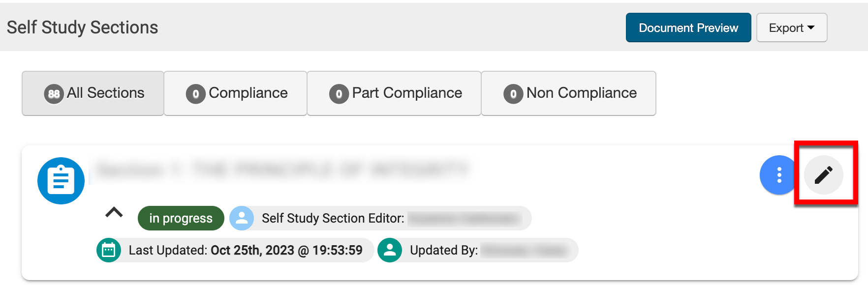Screen dimensions: 868x285
Task: Click the blurred section title
Action: coord(282,170)
